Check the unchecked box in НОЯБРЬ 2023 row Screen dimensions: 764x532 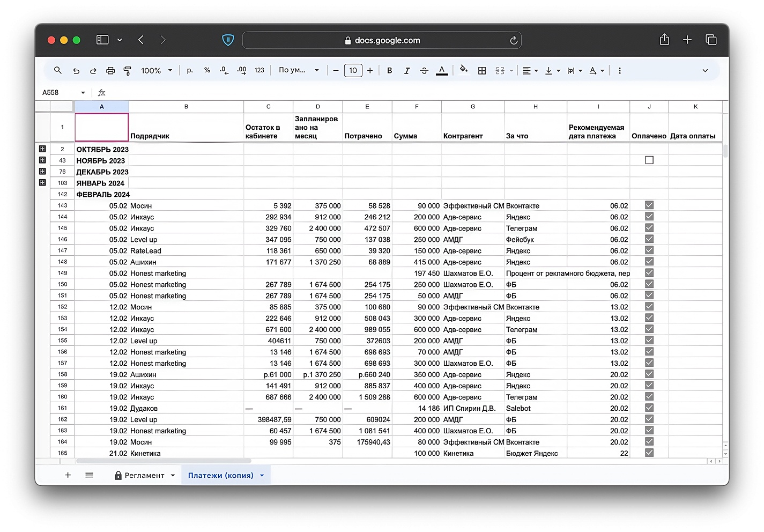[x=649, y=160]
